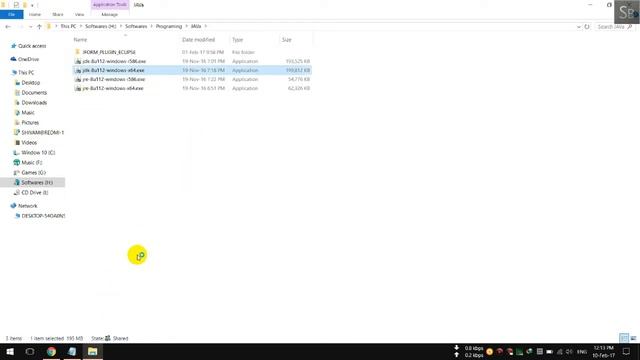Open CD Drive (I:) in navigation pane
Viewport: 640px width, 360px height.
click(x=34, y=193)
